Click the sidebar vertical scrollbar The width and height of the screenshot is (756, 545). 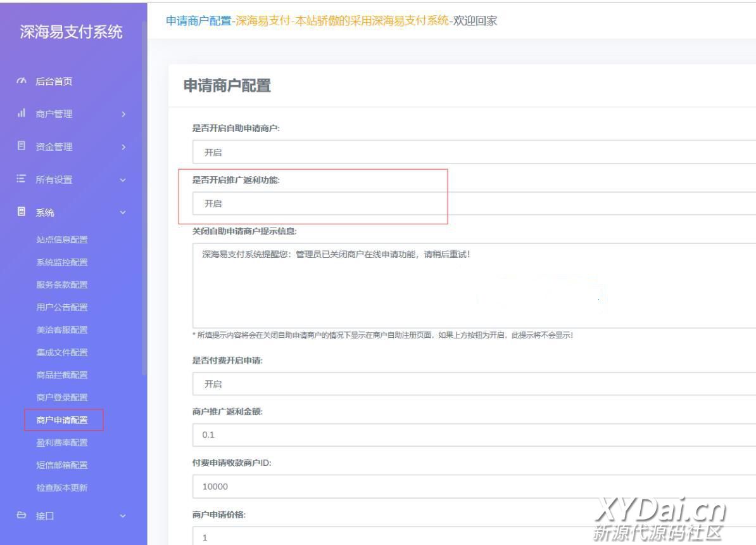[144, 198]
